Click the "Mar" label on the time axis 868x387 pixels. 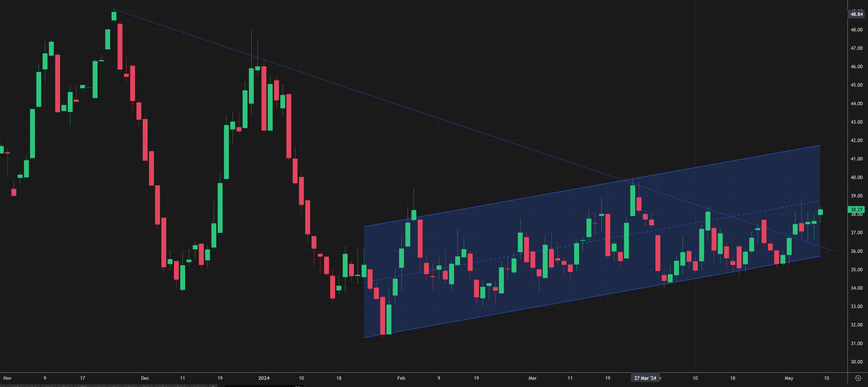pos(532,378)
